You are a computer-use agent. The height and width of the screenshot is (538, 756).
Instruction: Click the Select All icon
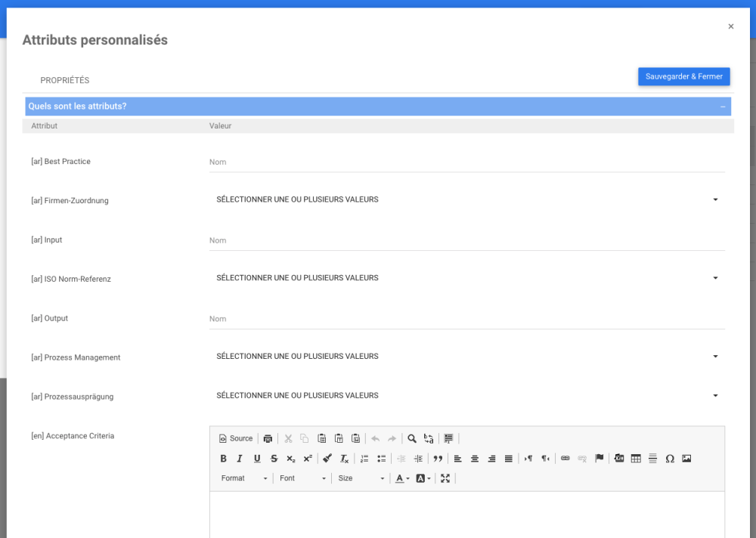448,438
